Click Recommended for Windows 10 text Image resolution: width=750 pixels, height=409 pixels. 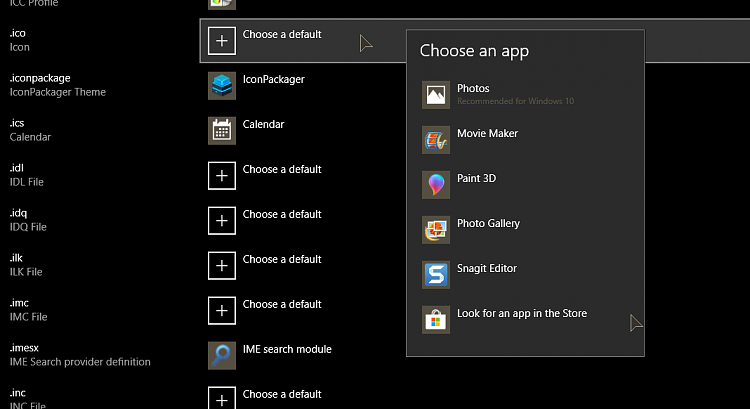pos(516,101)
